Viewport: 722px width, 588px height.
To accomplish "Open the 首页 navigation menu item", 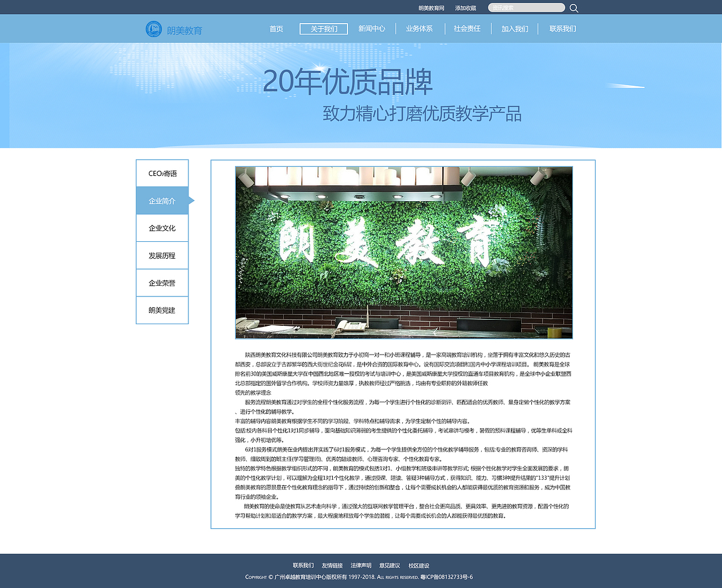I will coord(276,28).
